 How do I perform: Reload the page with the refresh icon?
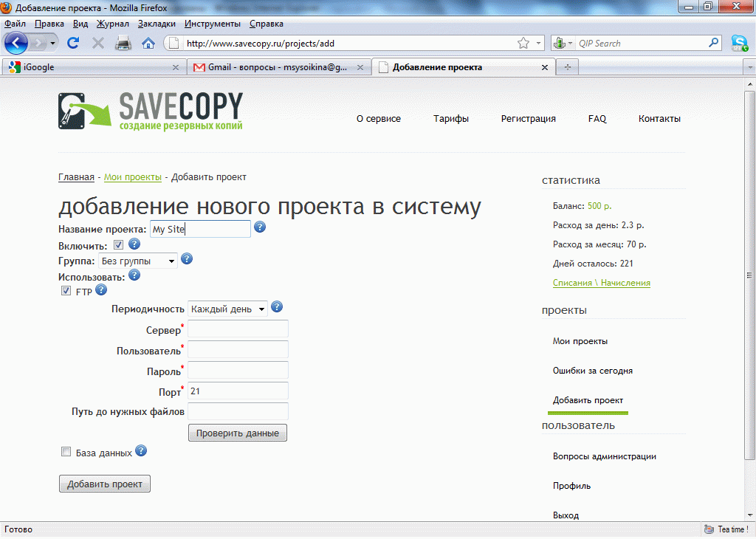click(73, 44)
